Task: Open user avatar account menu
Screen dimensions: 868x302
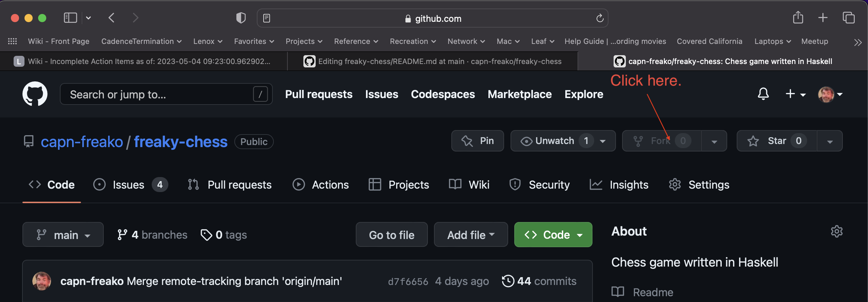Action: (830, 94)
